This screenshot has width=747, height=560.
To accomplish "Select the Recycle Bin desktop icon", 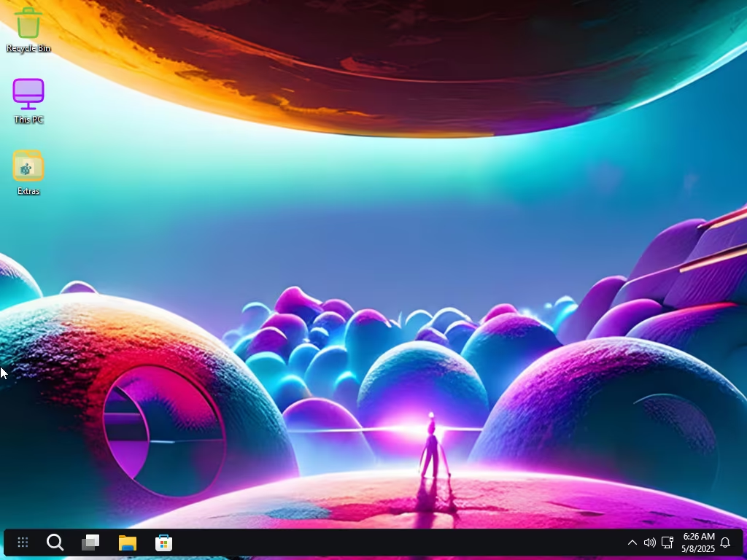I will [28, 29].
